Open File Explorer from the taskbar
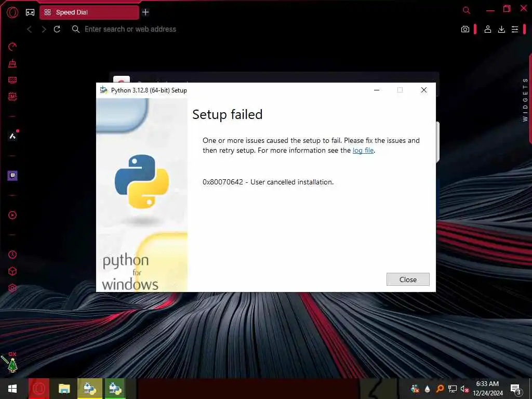This screenshot has width=532, height=399. (64, 389)
